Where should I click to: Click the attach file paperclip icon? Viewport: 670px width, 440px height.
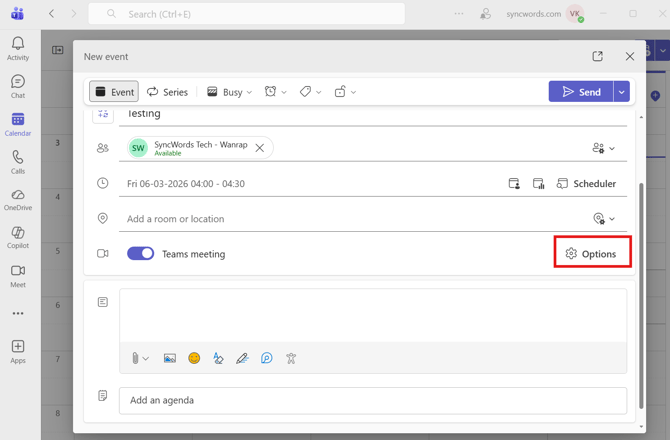point(135,358)
